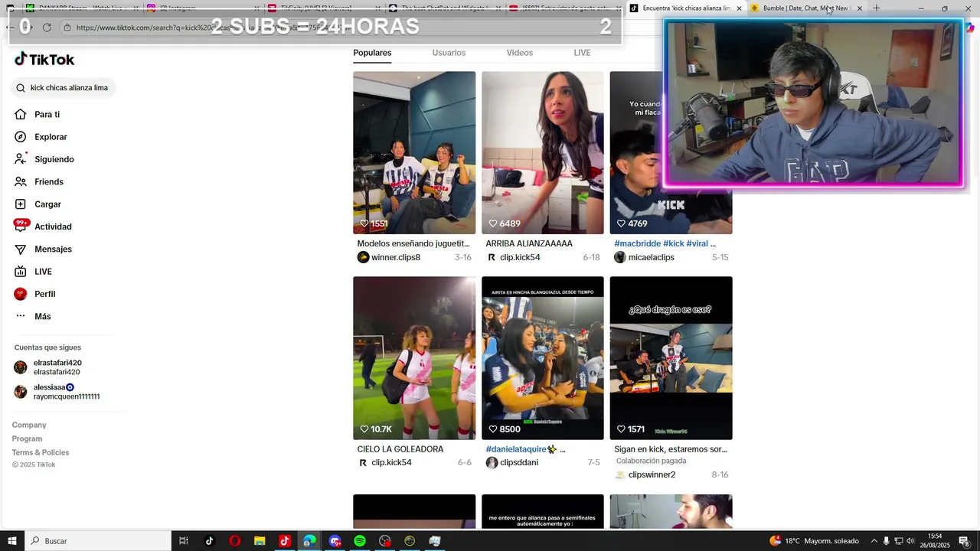
Task: Open the CIELO LA GOLEADORA video thumbnail
Action: tap(414, 358)
